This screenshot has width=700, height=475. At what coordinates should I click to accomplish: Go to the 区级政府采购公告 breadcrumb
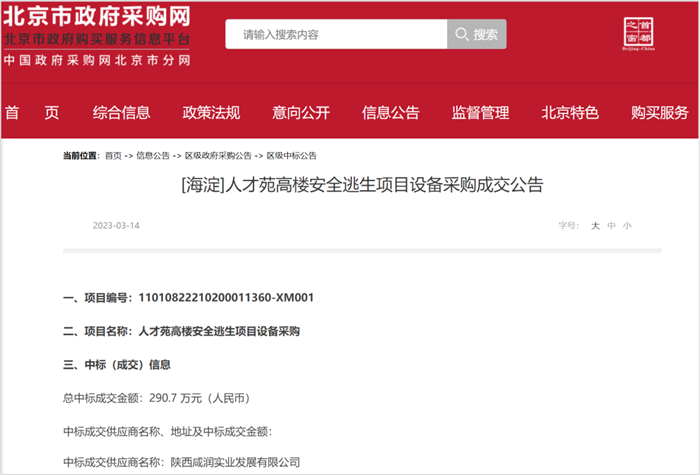pyautogui.click(x=218, y=156)
